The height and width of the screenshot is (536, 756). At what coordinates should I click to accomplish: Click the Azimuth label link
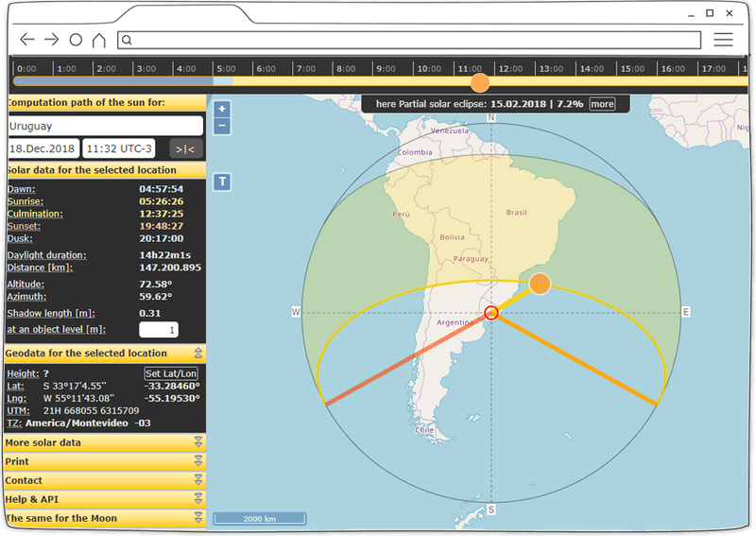click(26, 296)
